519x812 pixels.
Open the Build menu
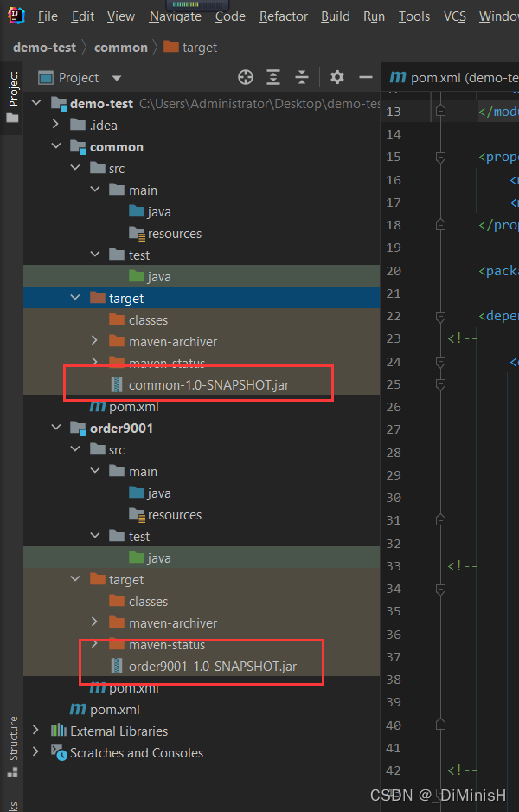[x=336, y=16]
